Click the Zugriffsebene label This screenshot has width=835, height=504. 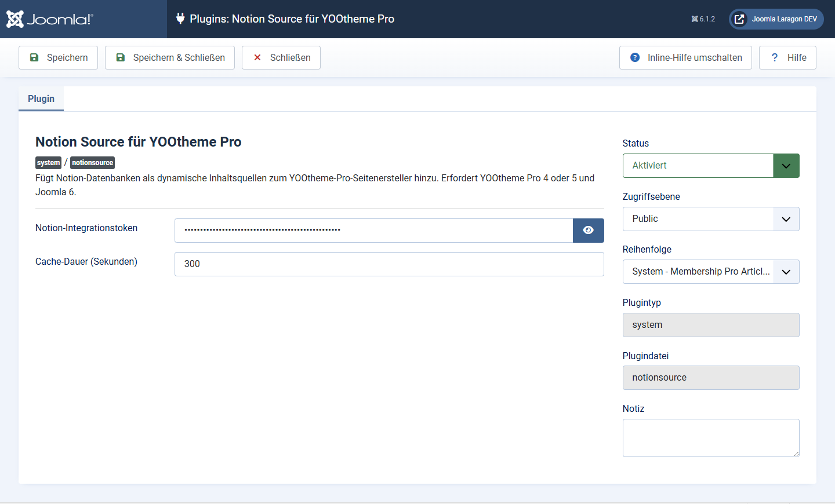tap(651, 197)
